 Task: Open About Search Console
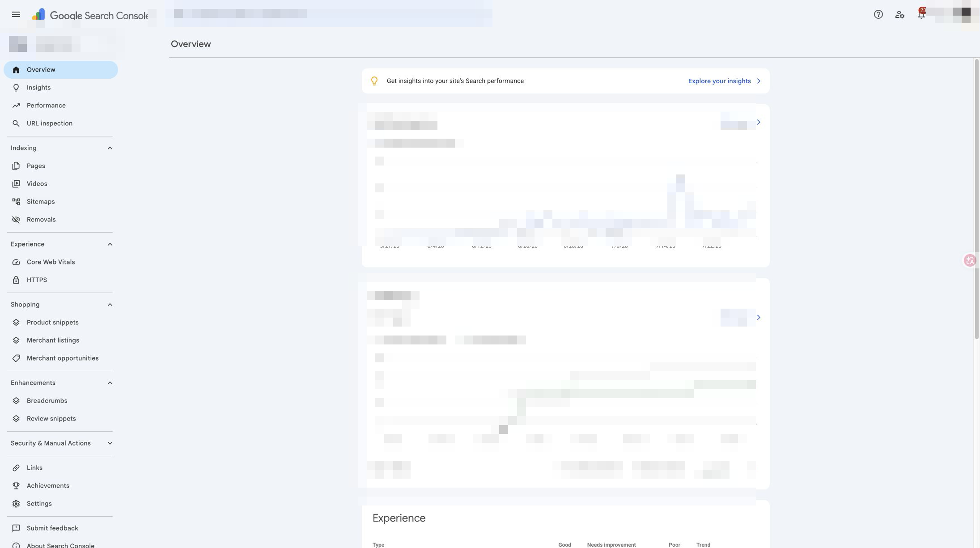coord(61,545)
